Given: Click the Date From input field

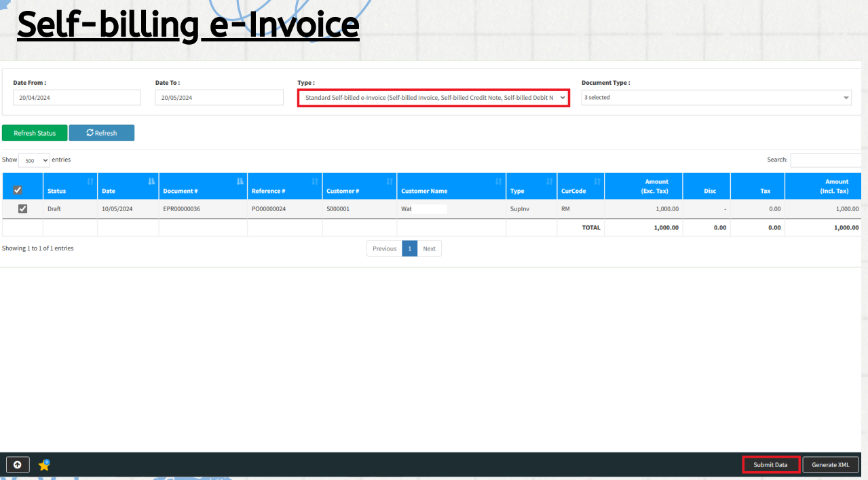Looking at the screenshot, I should pos(77,98).
